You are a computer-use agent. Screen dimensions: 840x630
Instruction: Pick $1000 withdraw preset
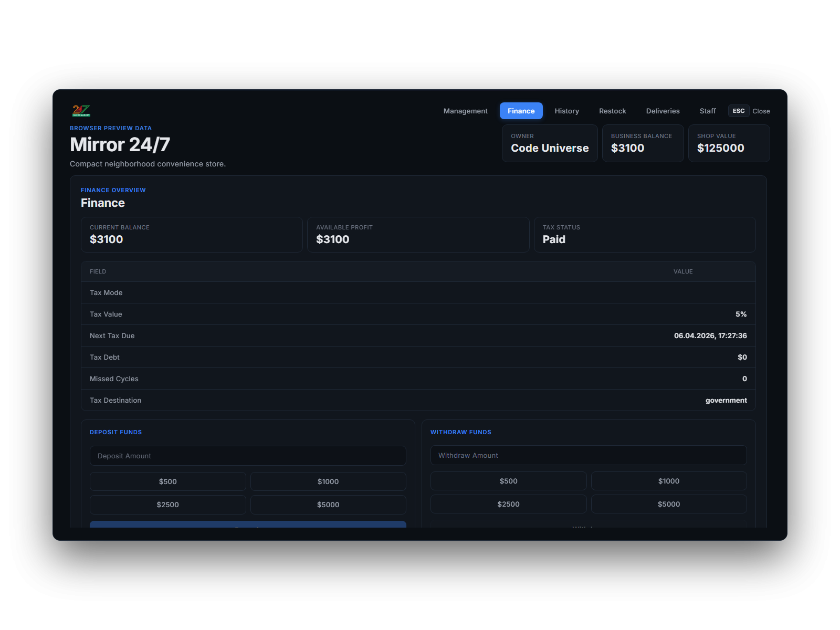coord(669,481)
